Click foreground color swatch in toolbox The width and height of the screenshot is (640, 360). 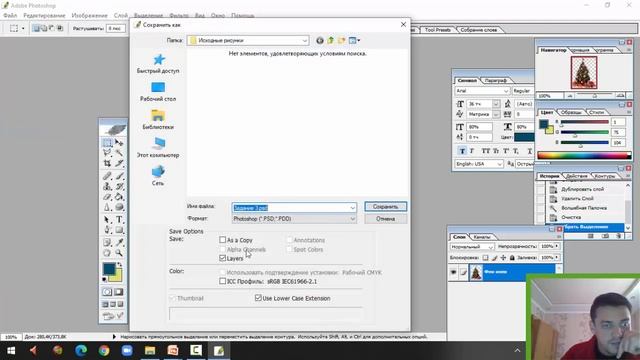109,269
